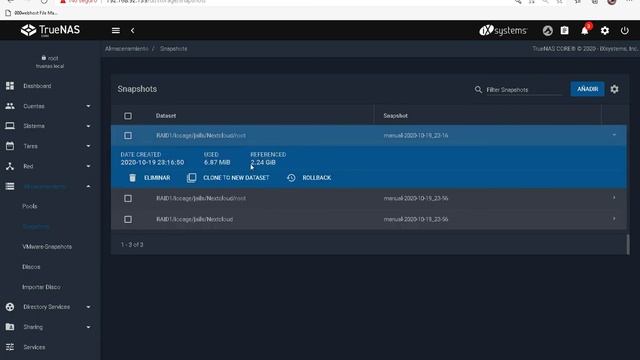Click the ROLLBACK button
The width and height of the screenshot is (640, 360).
[309, 178]
